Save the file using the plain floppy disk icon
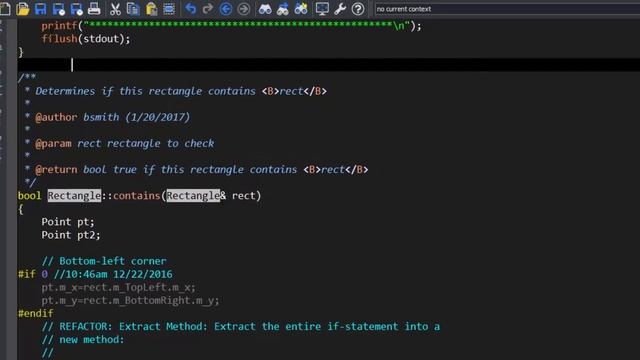Image resolution: width=640 pixels, height=360 pixels. (x=41, y=9)
